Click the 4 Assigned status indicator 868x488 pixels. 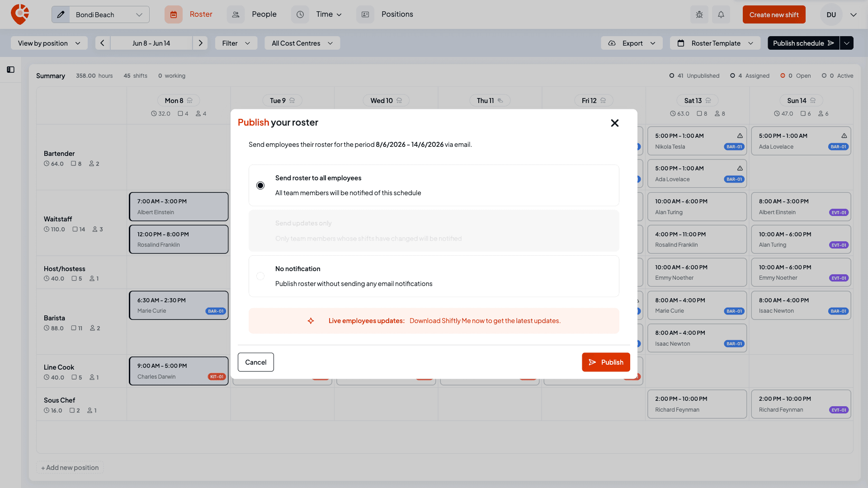tap(750, 75)
